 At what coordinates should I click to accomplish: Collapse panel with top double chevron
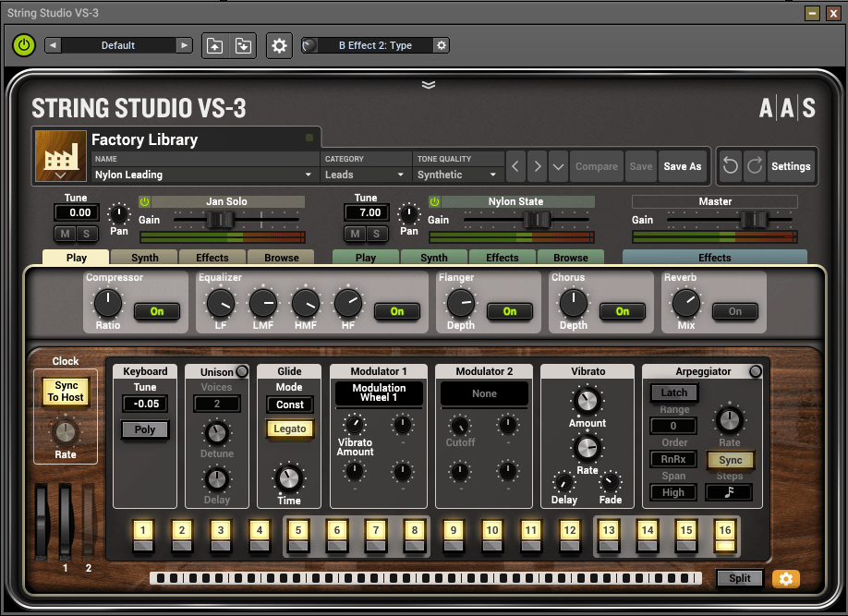click(x=429, y=84)
